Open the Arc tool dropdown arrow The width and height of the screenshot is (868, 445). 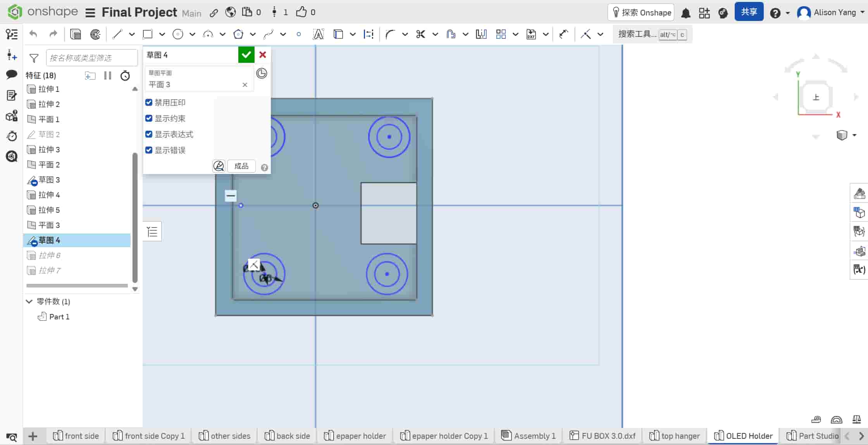222,34
